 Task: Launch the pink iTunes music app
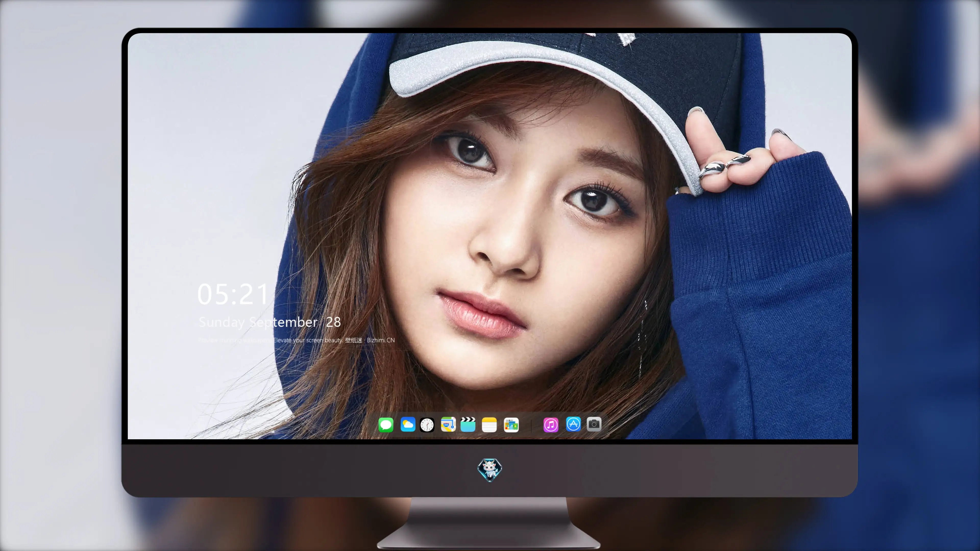click(x=551, y=424)
